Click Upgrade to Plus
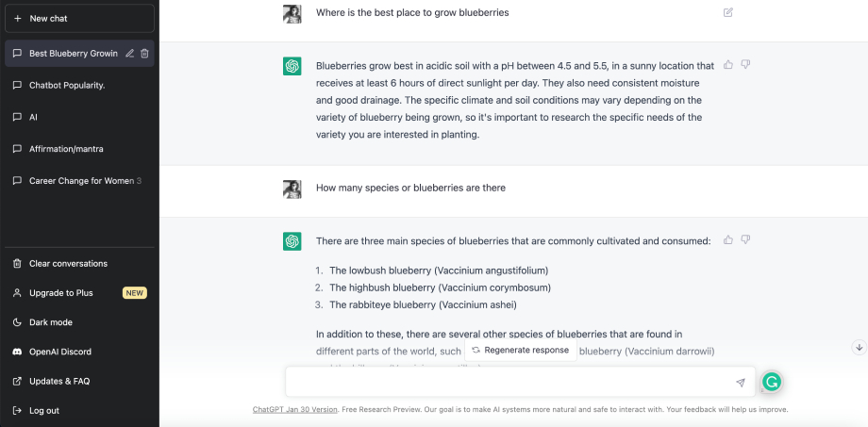This screenshot has height=427, width=868. [61, 293]
